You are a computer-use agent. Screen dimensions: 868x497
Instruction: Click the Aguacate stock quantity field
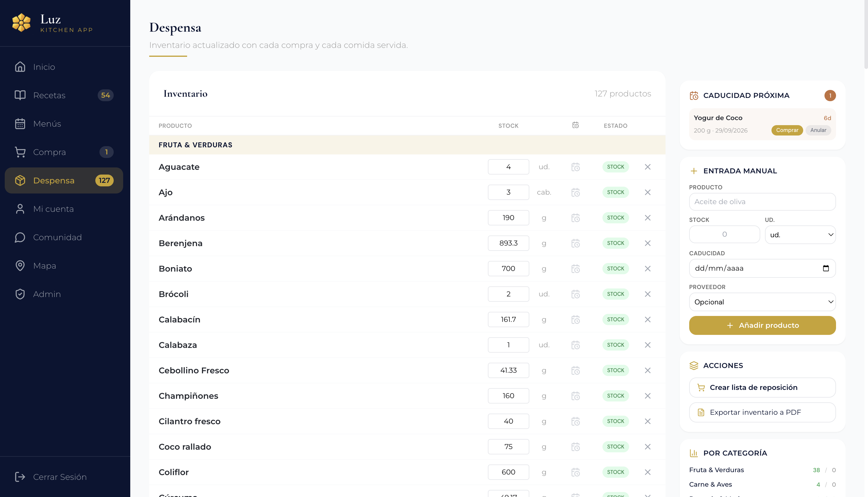pyautogui.click(x=508, y=167)
